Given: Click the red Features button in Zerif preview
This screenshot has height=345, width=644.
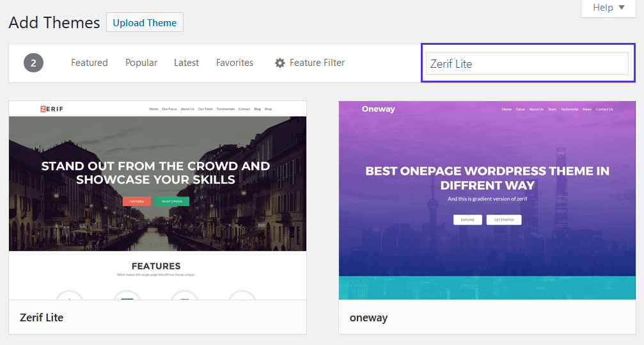Looking at the screenshot, I should [136, 201].
